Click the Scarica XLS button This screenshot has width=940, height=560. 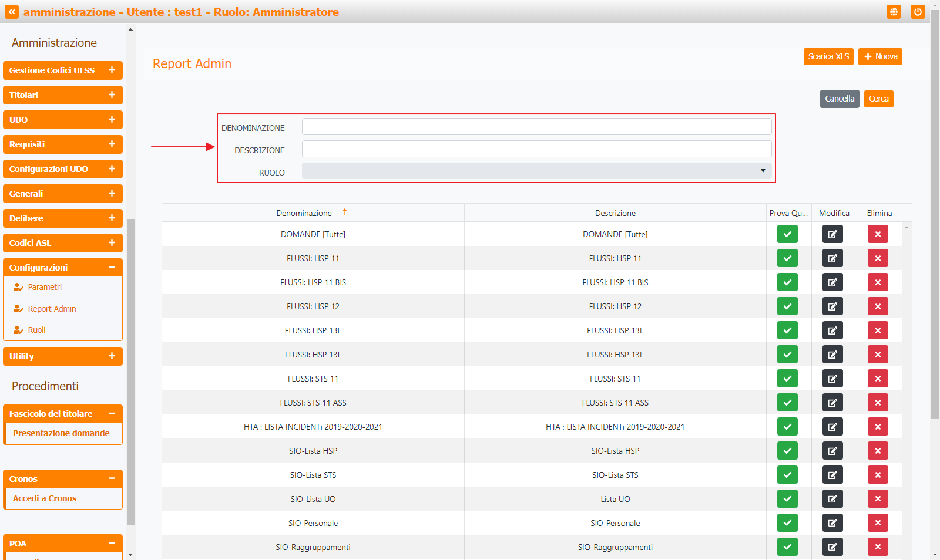[828, 56]
